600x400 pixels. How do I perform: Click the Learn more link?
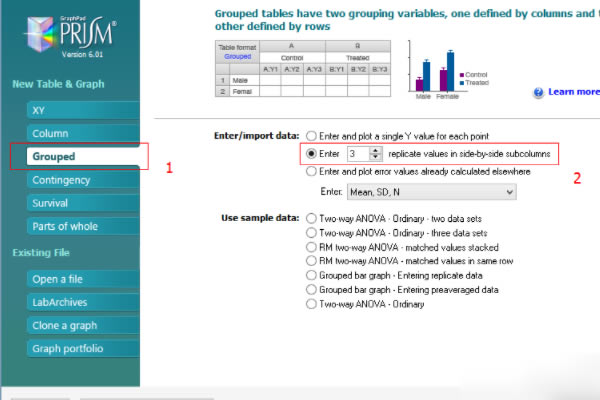coord(574,92)
